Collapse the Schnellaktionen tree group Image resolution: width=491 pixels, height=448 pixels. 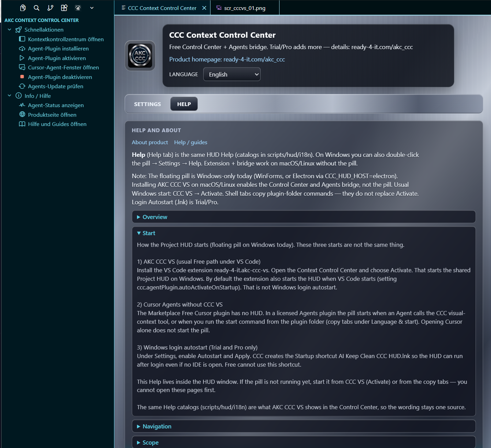(x=9, y=30)
